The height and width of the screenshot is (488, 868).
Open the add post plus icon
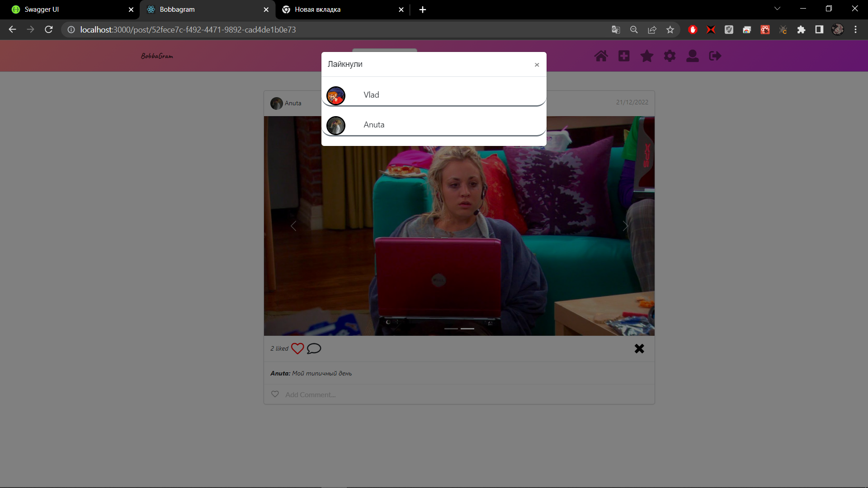pos(624,56)
